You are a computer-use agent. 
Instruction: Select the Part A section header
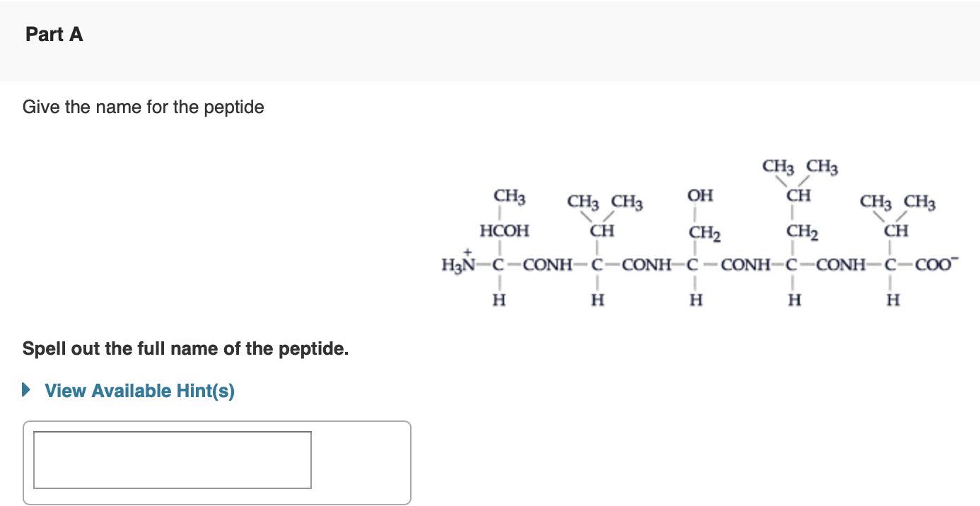[54, 33]
